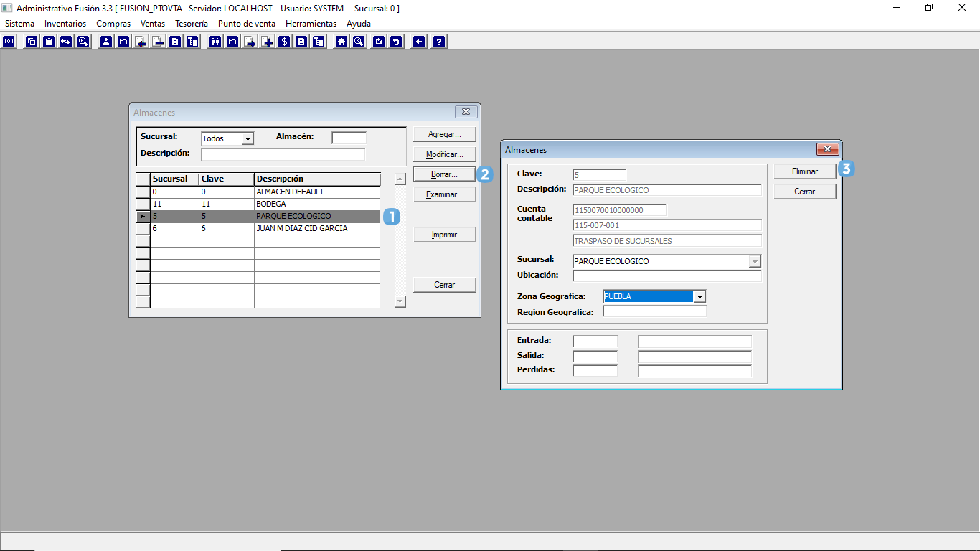Open the Punto de venta menu

pyautogui.click(x=247, y=24)
